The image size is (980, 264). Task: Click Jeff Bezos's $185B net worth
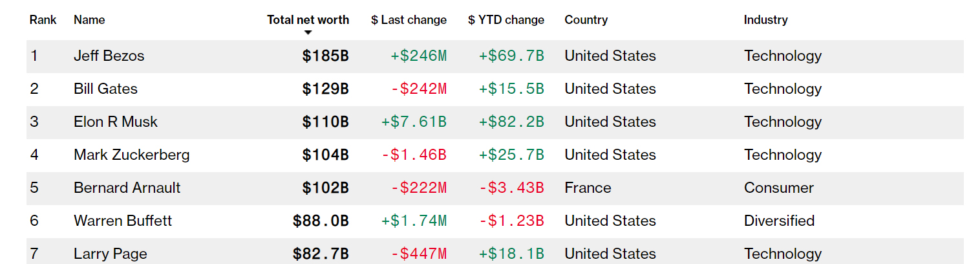(325, 56)
